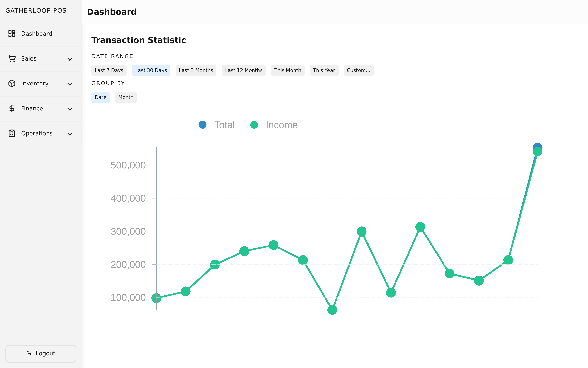Click the Logout button

click(x=41, y=354)
